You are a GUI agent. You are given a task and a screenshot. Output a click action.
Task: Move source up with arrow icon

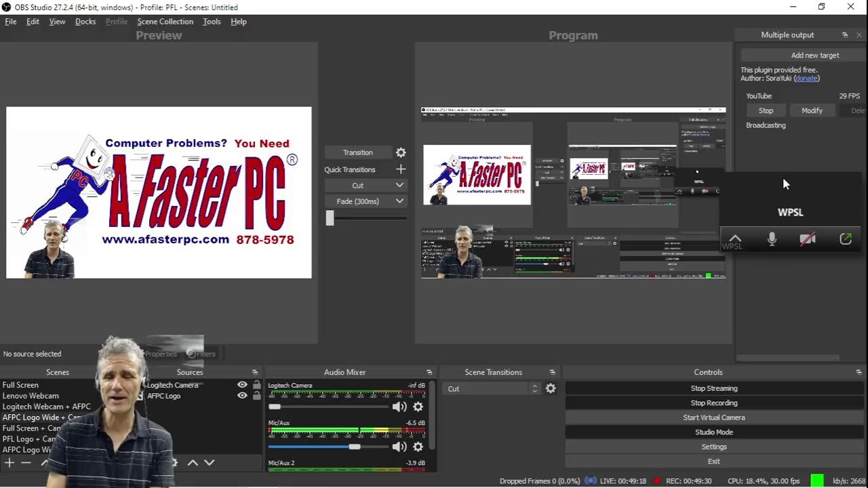pos(193,462)
